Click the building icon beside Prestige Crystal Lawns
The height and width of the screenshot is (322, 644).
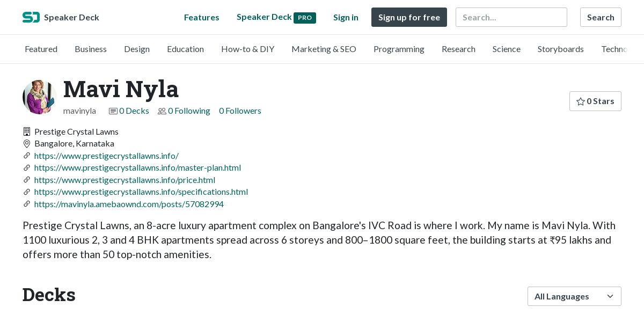point(27,131)
